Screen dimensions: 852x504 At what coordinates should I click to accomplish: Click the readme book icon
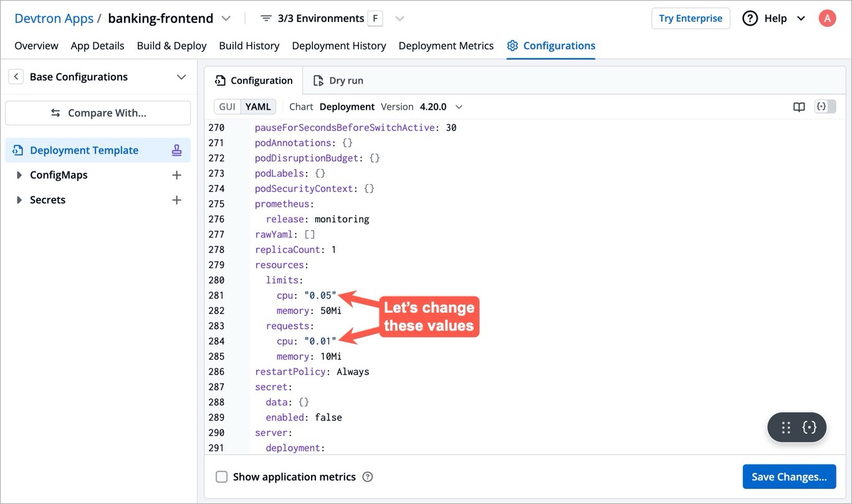[x=799, y=107]
